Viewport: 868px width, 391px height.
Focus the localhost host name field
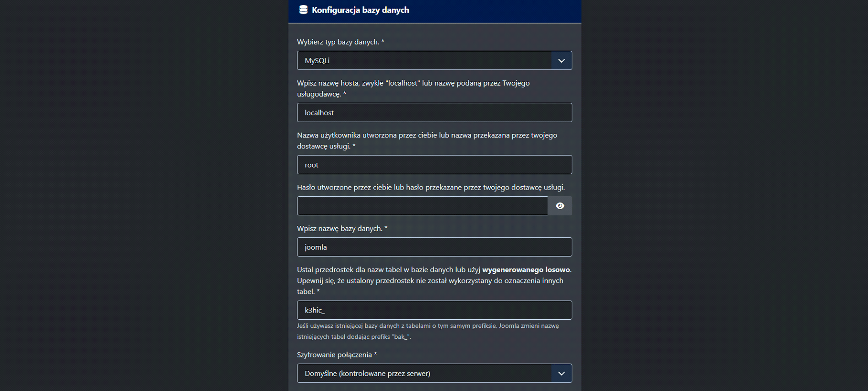(x=434, y=113)
